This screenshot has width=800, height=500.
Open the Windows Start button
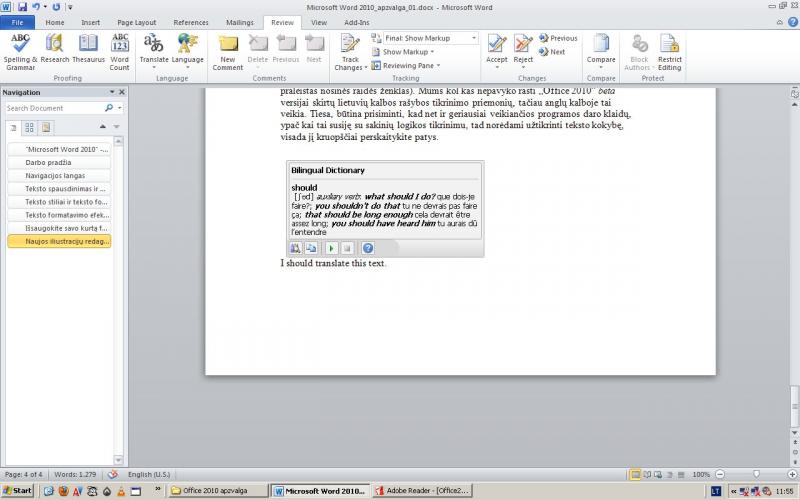(17, 491)
